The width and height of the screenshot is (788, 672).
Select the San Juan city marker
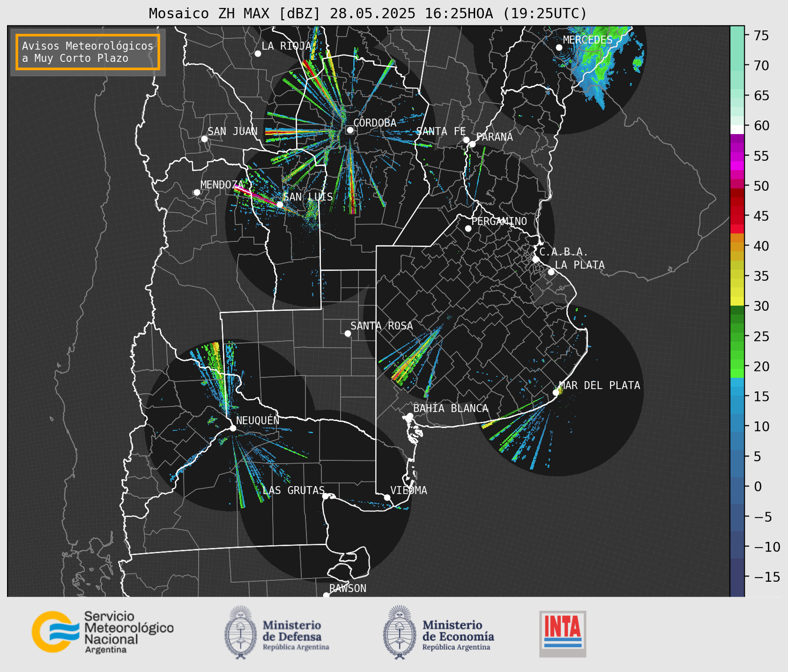tap(204, 139)
